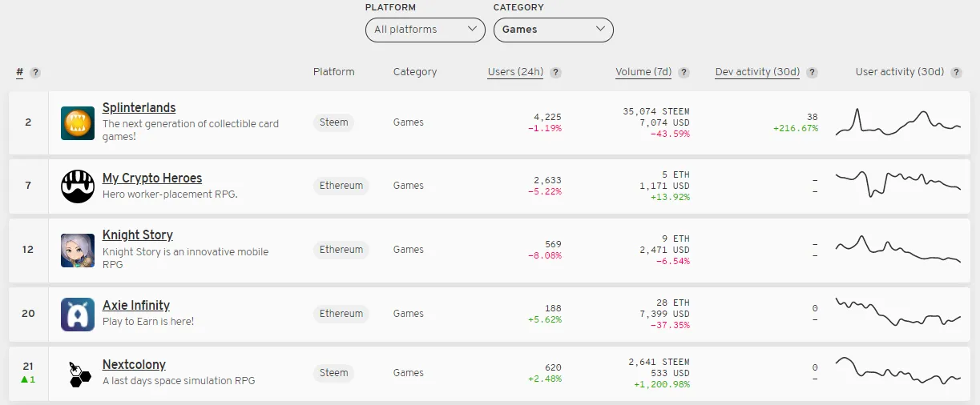The width and height of the screenshot is (980, 405).
Task: Click help icon next to Dev activity (30d)
Action: click(x=812, y=72)
